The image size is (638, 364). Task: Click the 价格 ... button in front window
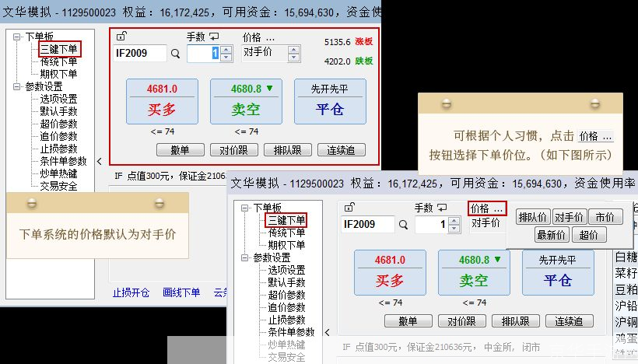486,209
